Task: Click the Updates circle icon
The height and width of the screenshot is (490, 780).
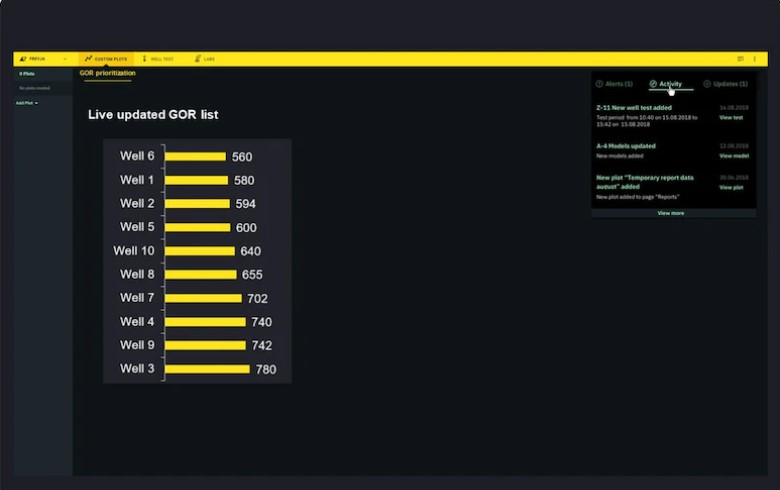Action: [708, 84]
